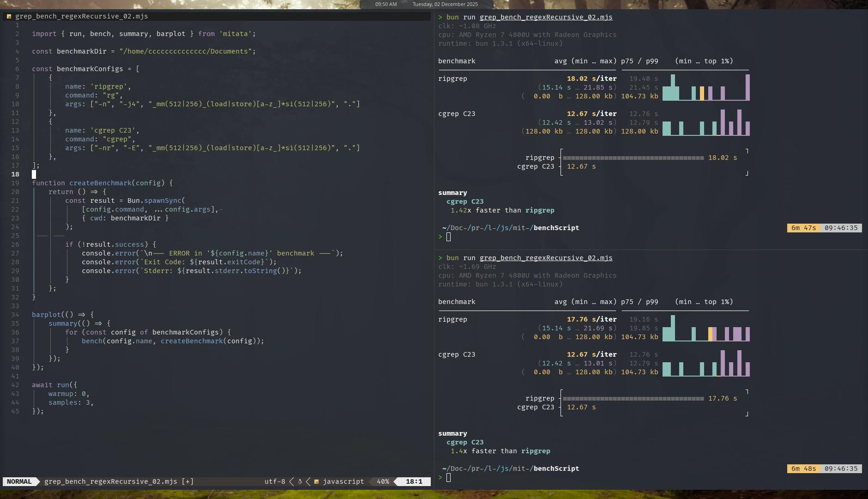Click the JS file icon in the buffer tab
This screenshot has height=499, width=868.
pos(9,16)
